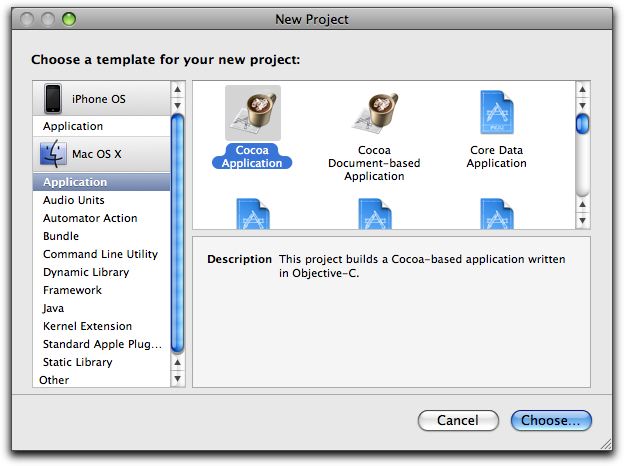Click template pane bottom scroll-down arrow
This screenshot has width=624, height=466.
(x=582, y=220)
